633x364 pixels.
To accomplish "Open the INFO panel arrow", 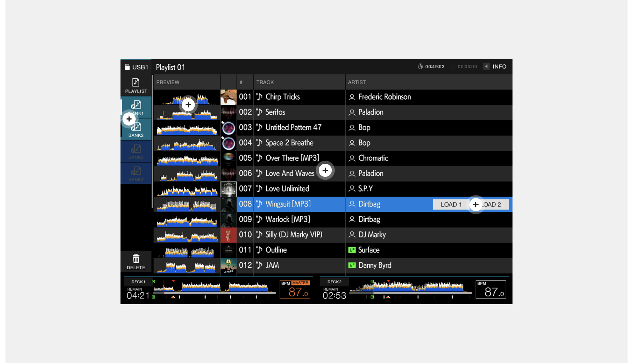I will [x=486, y=67].
